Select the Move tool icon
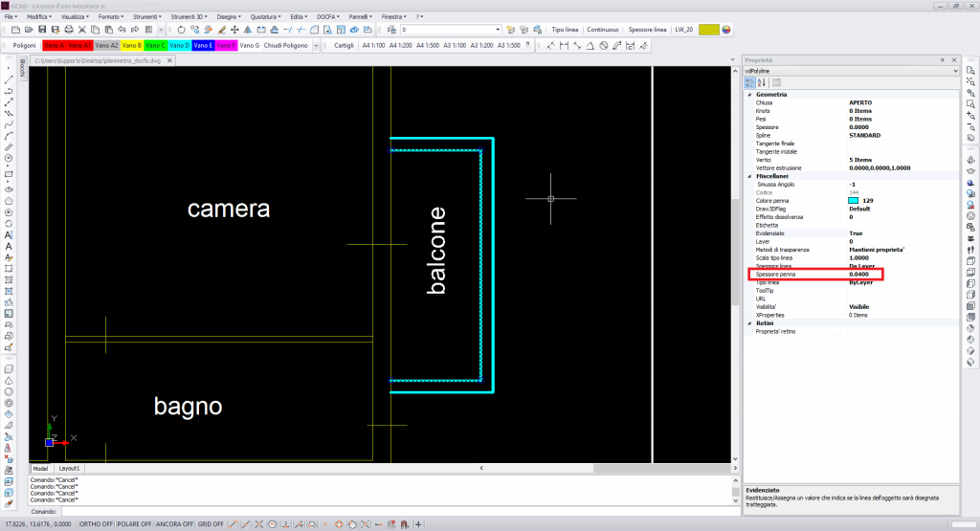 coord(234,30)
